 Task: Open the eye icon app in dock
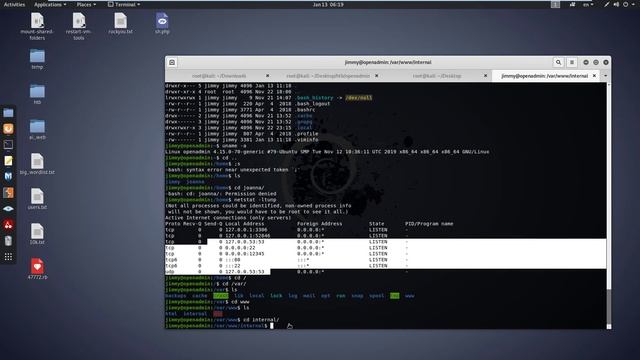click(x=8, y=209)
